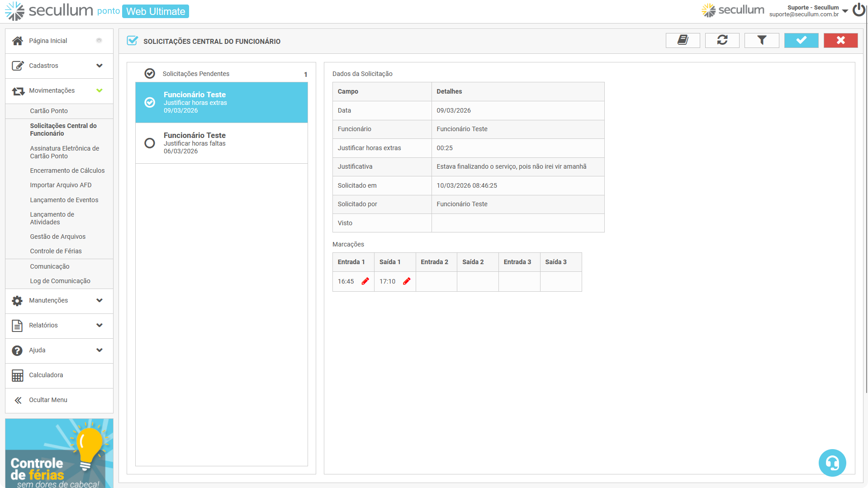Select the Justificar horas faltas request
This screenshot has height=488, width=868.
click(x=150, y=143)
